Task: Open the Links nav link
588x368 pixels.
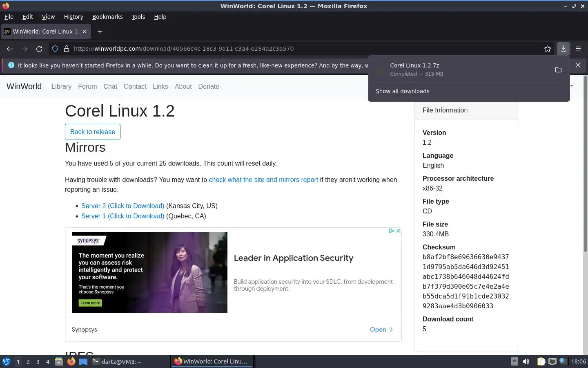Action: [x=160, y=86]
